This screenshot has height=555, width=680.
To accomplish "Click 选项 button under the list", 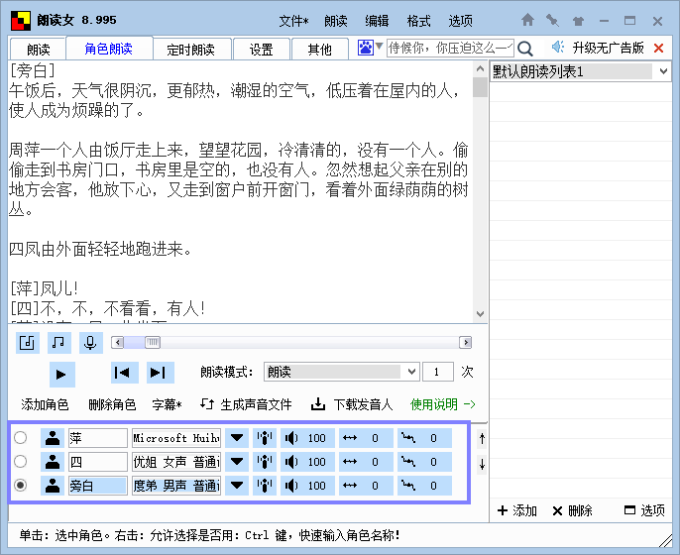I will (x=644, y=510).
